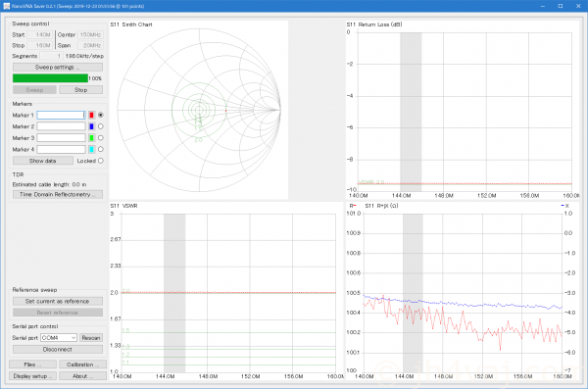The image size is (588, 389).
Task: Open the Display setup window
Action: [x=32, y=376]
